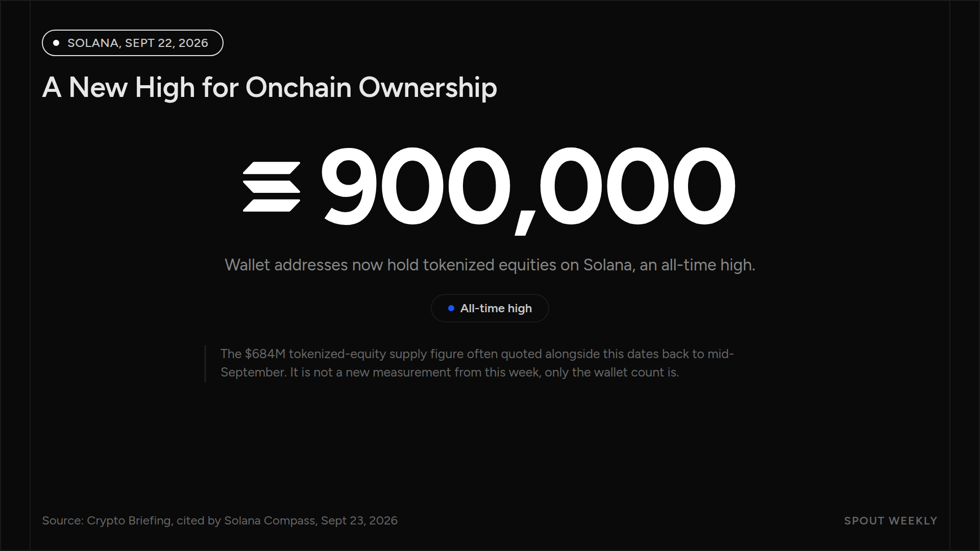Click the Solana logo icon
Viewport: 980px width, 551px height.
click(272, 187)
